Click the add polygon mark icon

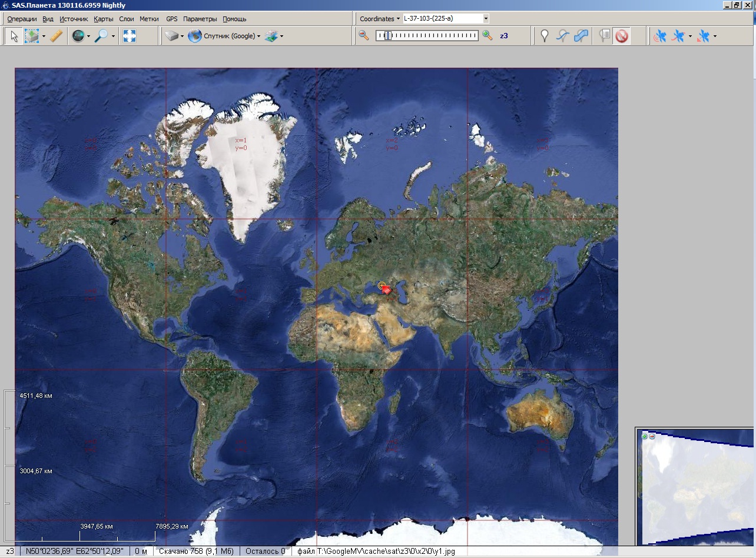click(581, 36)
